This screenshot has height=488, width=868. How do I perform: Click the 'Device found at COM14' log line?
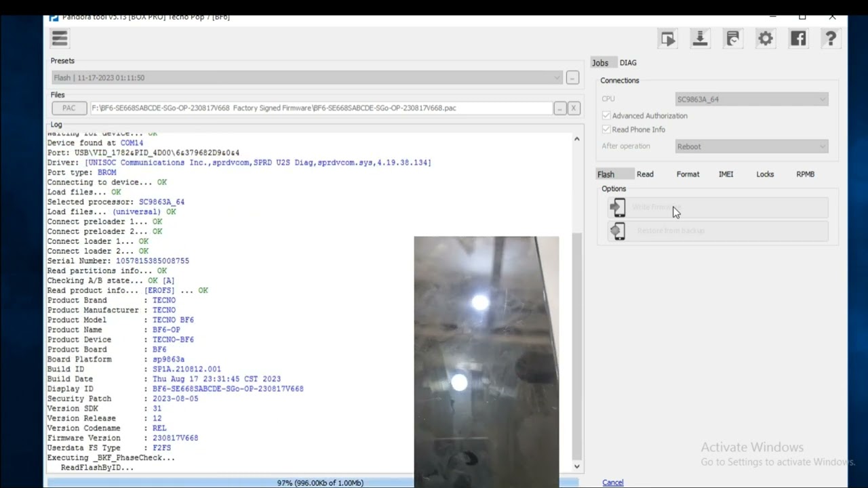[95, 143]
